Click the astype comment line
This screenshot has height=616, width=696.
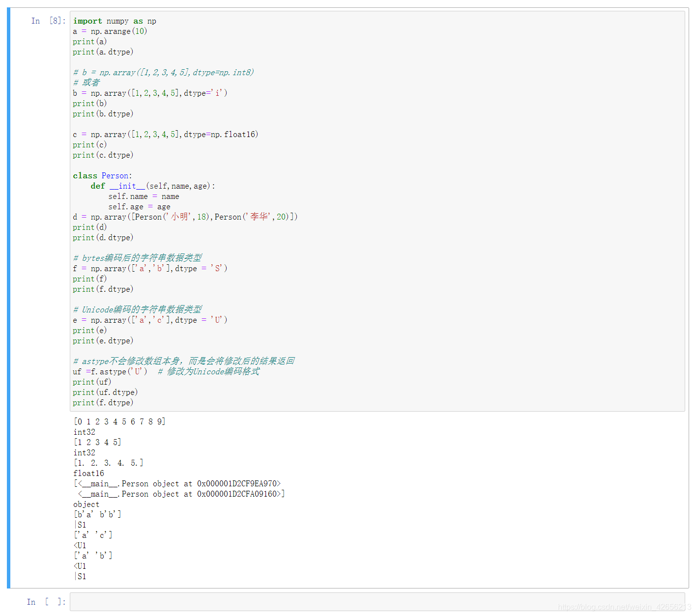point(184,361)
